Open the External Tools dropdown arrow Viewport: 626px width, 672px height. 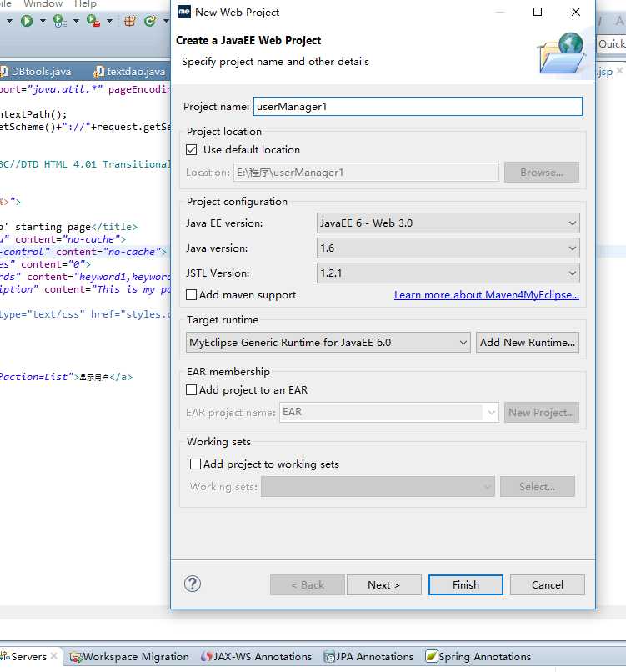tap(109, 21)
